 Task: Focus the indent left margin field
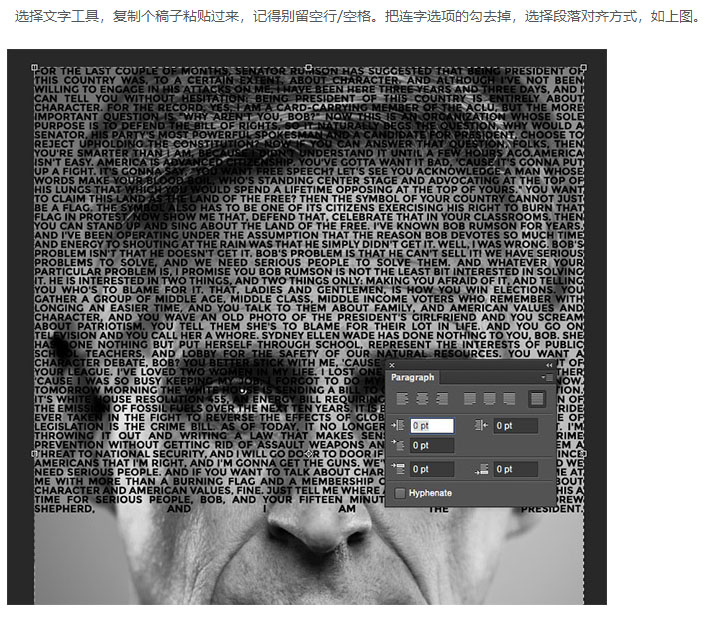432,426
